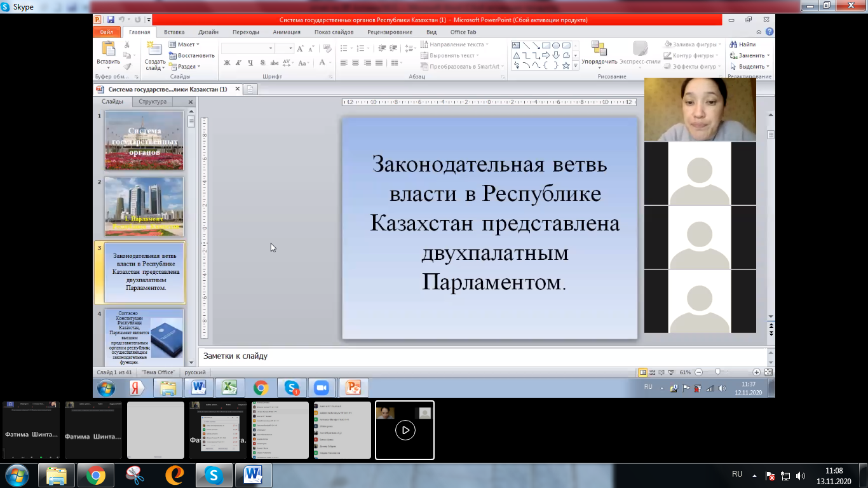
Task: Select the oval shape in shapes gallery
Action: pos(556,45)
